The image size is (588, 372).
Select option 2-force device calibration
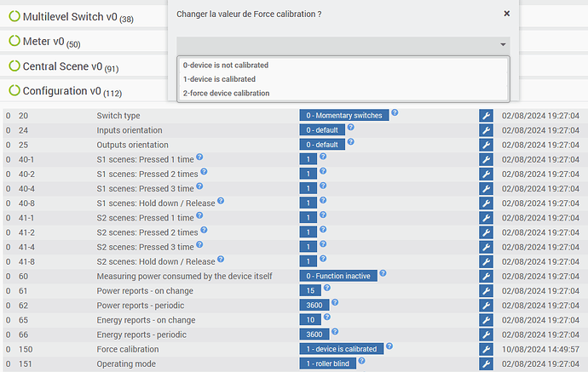[x=226, y=93]
